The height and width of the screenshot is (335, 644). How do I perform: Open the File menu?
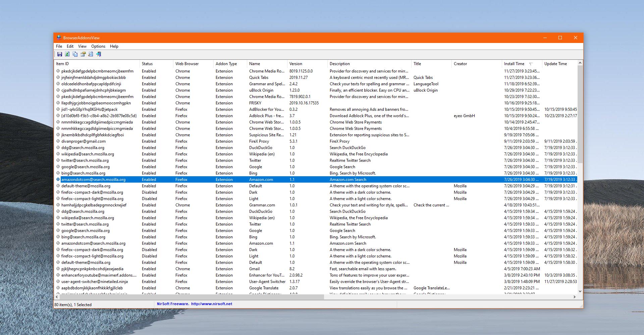59,46
